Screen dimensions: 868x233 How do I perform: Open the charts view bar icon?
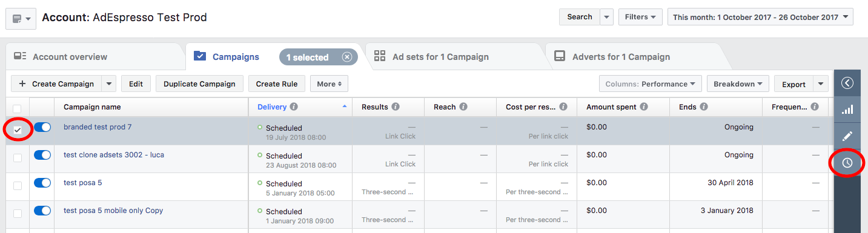(847, 110)
